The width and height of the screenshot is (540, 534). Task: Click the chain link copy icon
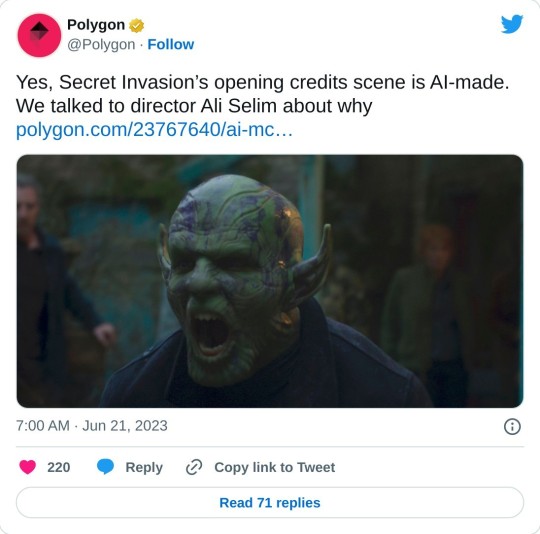(x=194, y=467)
